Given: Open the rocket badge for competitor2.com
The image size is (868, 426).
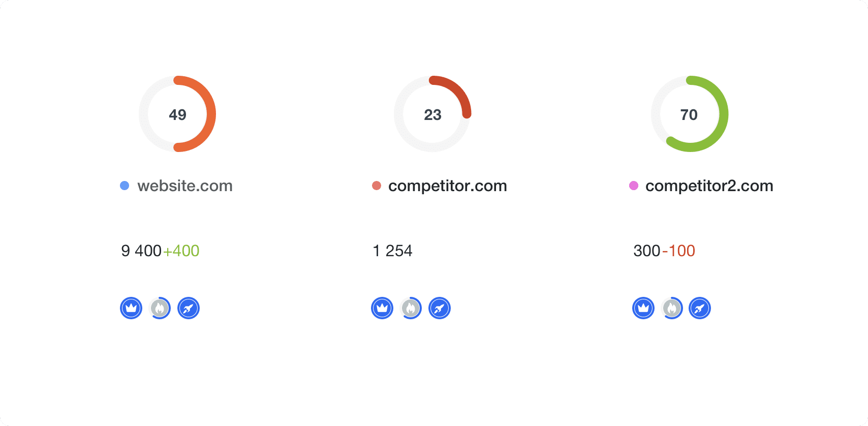Looking at the screenshot, I should pyautogui.click(x=699, y=308).
